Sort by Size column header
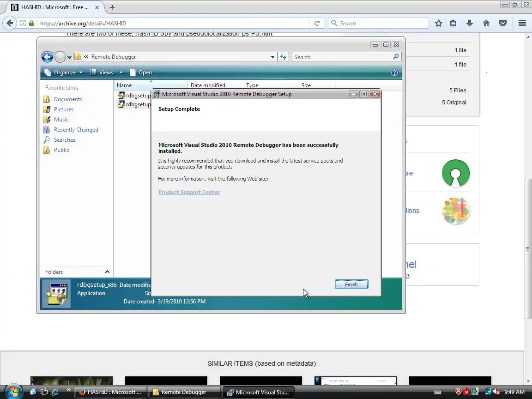 317,85
